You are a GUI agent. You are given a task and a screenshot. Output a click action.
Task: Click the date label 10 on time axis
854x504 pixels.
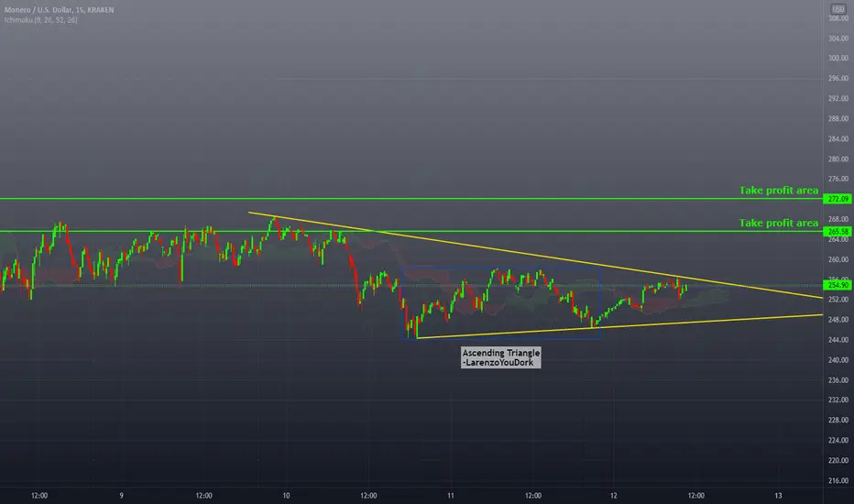point(286,495)
